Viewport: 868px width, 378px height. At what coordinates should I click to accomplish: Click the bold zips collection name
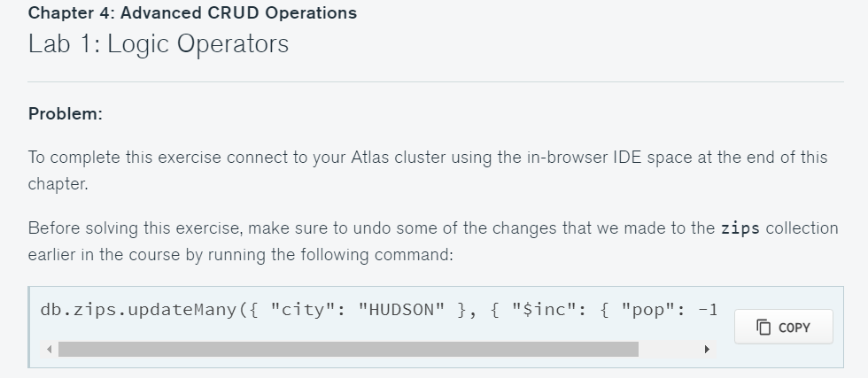point(740,228)
